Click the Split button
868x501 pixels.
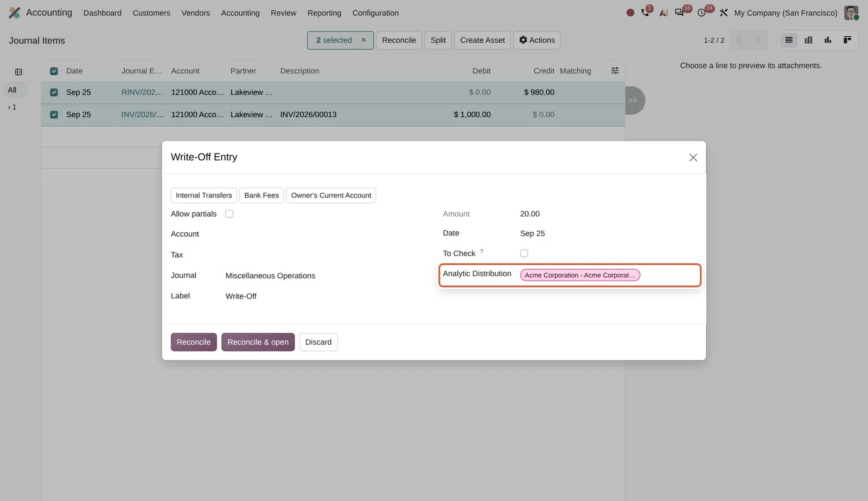438,40
